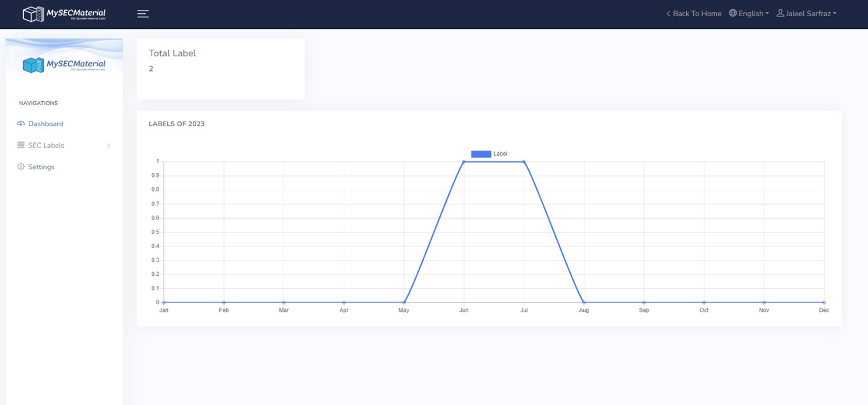Open SEC Labels menu entry
The image size is (868, 405).
coord(46,145)
